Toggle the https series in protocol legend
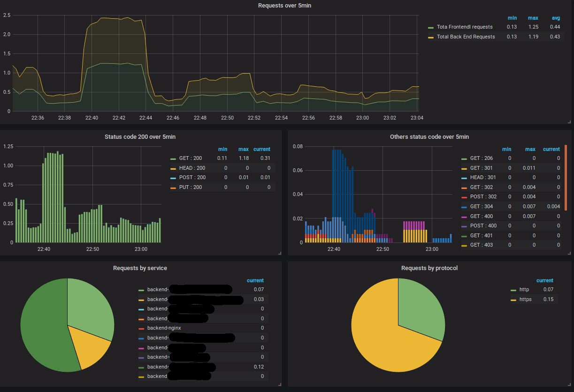The image size is (574, 392). pos(526,299)
